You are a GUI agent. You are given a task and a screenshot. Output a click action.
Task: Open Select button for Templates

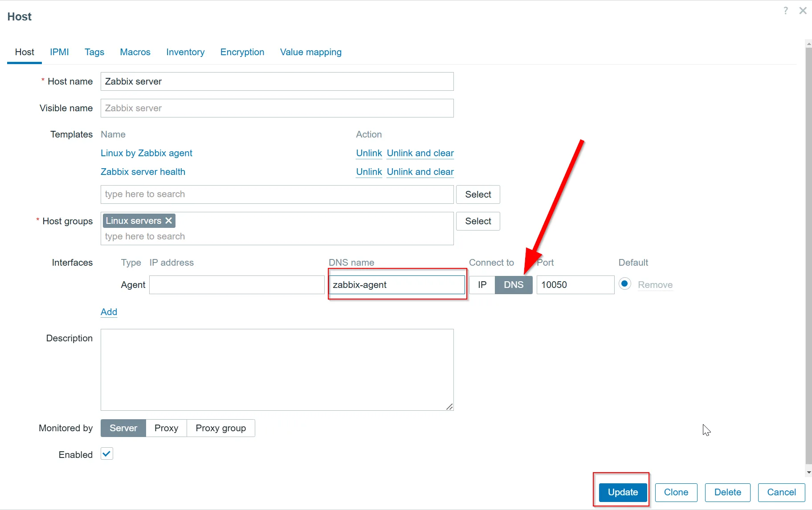click(x=478, y=194)
